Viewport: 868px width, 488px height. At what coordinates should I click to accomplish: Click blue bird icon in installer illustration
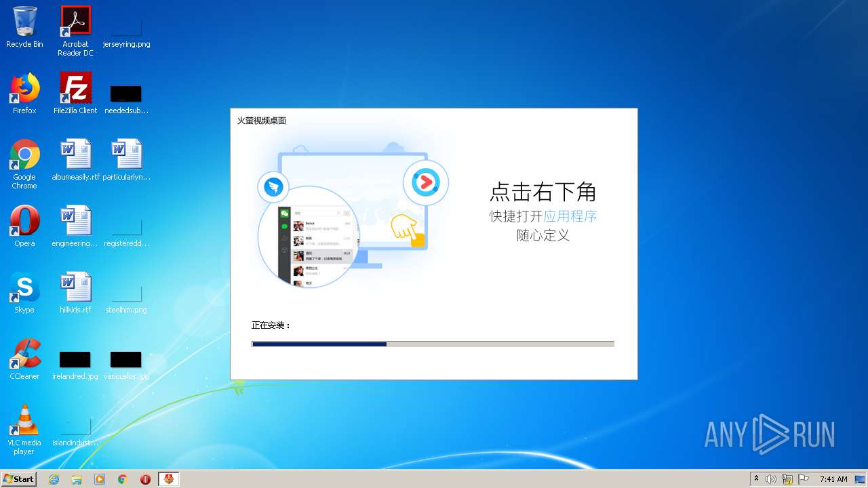[273, 187]
